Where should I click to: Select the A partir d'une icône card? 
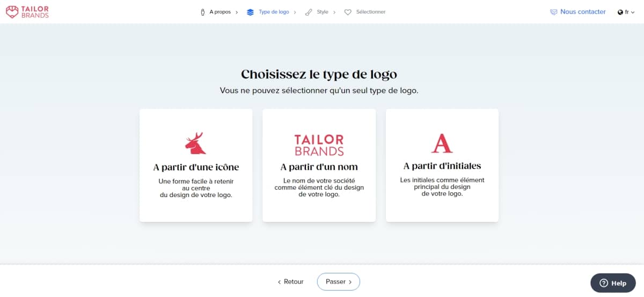point(196,165)
